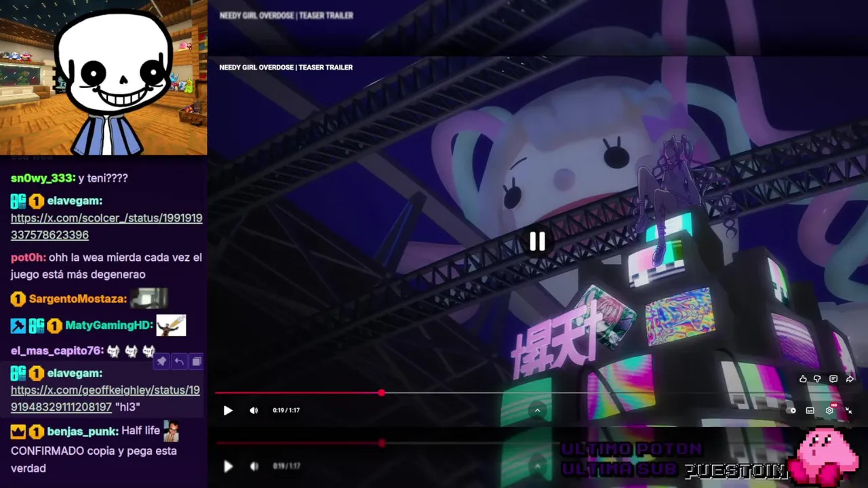Viewport: 868px width, 488px height.
Task: Click the number 1 badge beside SargentoMostaza
Action: tap(18, 299)
